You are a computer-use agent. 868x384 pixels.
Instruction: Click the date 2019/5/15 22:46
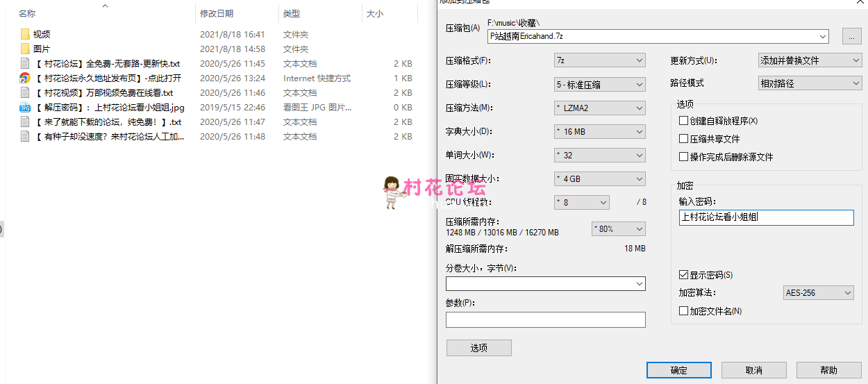(x=233, y=107)
